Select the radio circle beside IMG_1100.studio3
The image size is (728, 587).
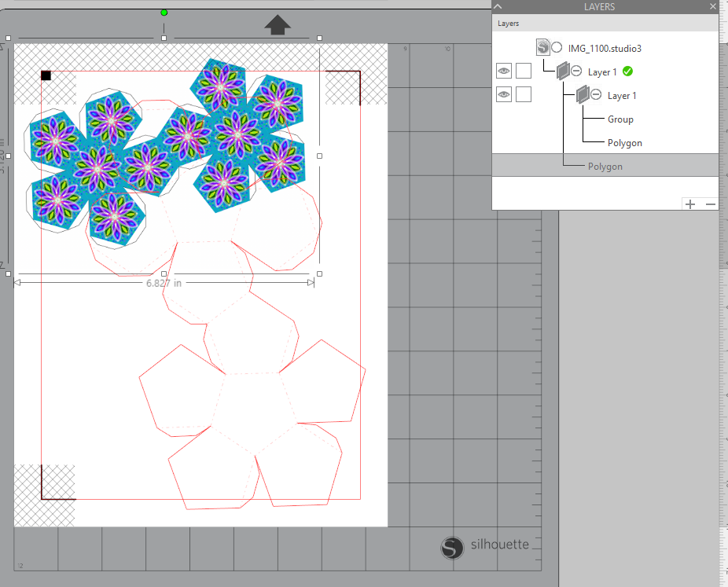(557, 46)
